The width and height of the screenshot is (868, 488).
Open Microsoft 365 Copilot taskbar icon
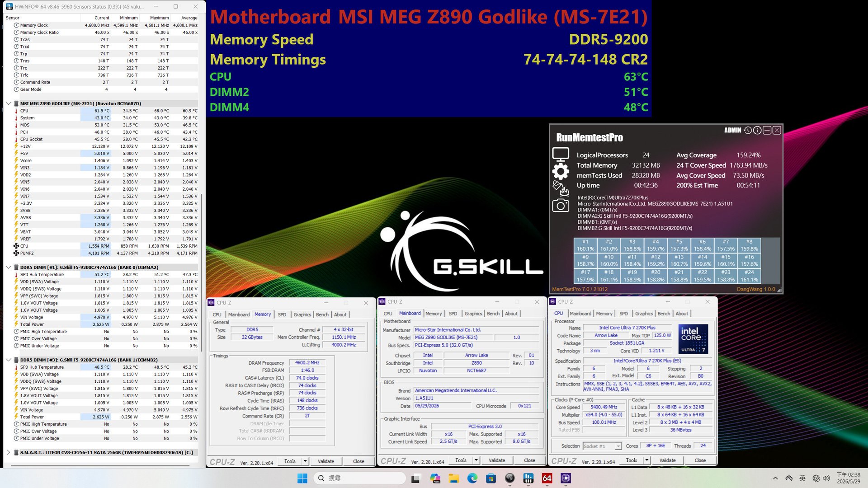(x=435, y=478)
